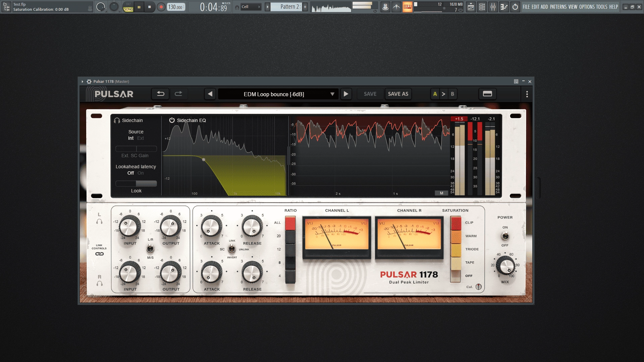This screenshot has width=644, height=362.
Task: Set sidechain source to Ext
Action: 141,138
